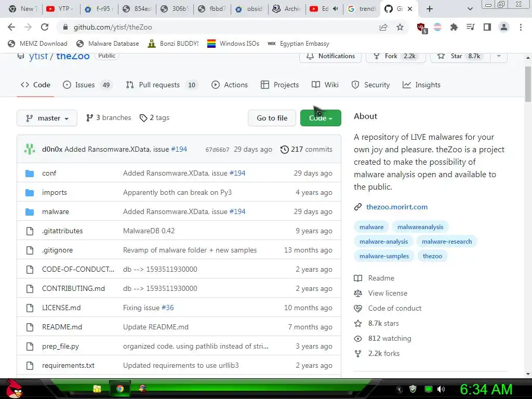Screen dimensions: 532x399
Task: Open the 217 commits link
Action: tap(307, 149)
